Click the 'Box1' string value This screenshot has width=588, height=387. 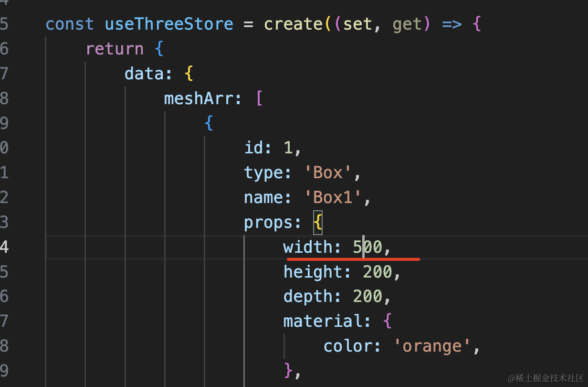[333, 197]
